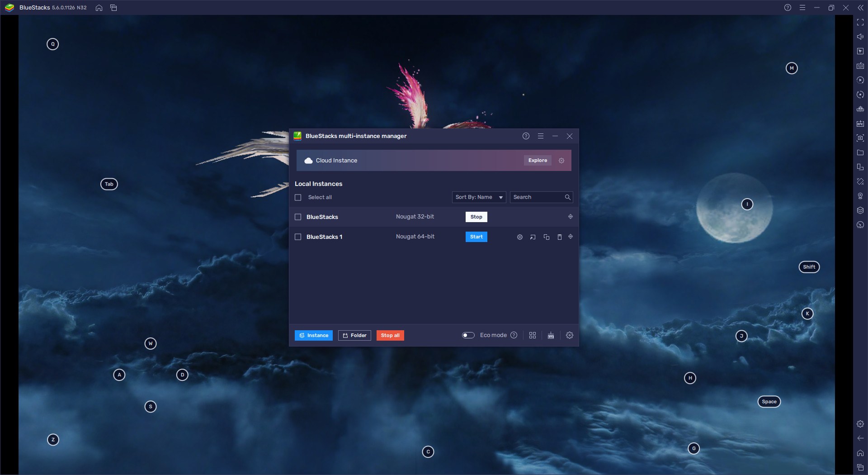Take a screenshot with the camera icon
This screenshot has height=475, width=868.
(860, 138)
